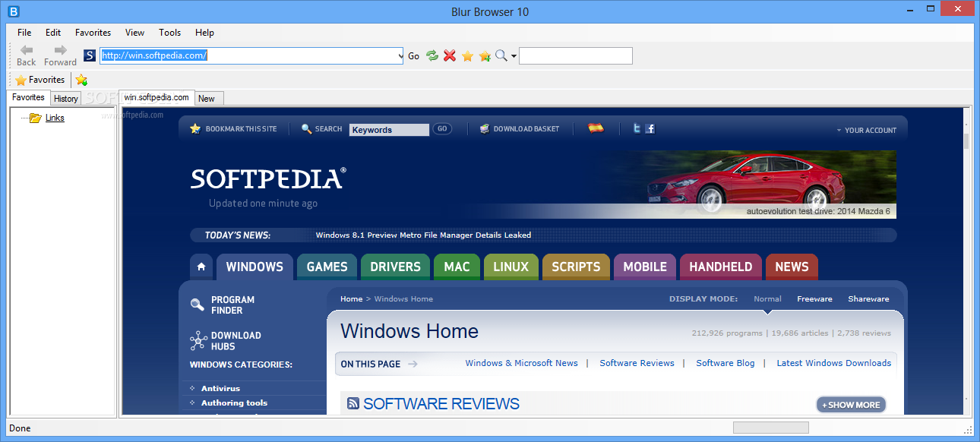Image resolution: width=980 pixels, height=442 pixels.
Task: Click the bookmark star icon on Softpedia page
Action: [x=195, y=129]
